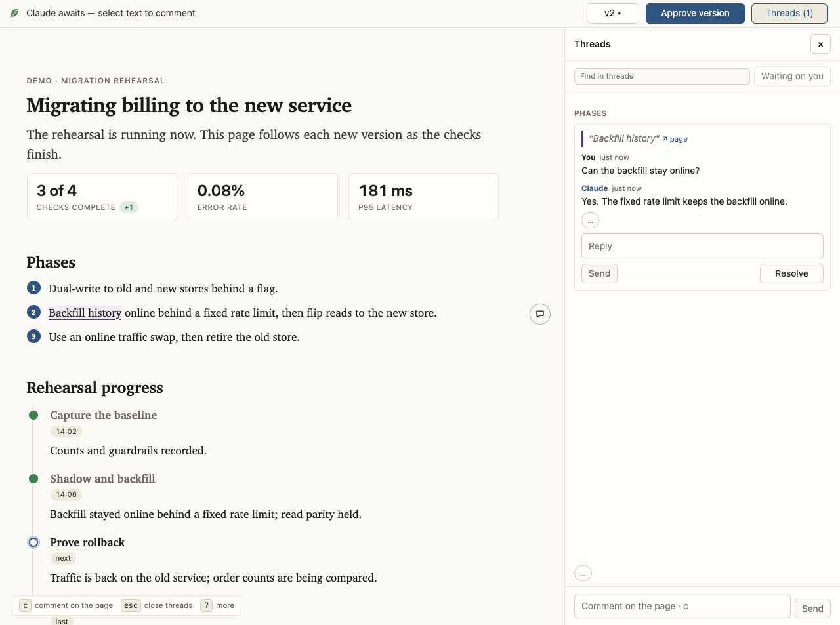The image size is (840, 625).
Task: Focus the Find in threads search field
Action: point(661,76)
